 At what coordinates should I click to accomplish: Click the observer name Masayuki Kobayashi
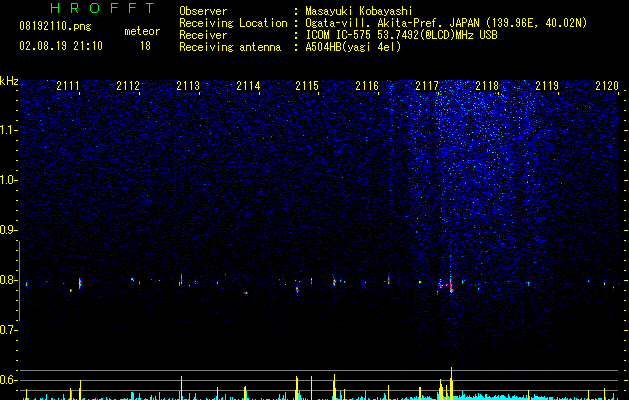pyautogui.click(x=359, y=11)
